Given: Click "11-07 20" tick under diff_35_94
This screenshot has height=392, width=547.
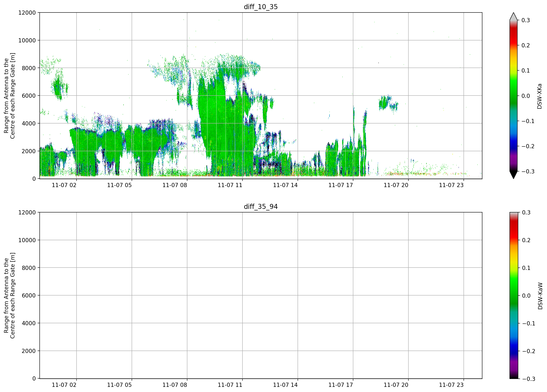Looking at the screenshot, I should tap(396, 385).
